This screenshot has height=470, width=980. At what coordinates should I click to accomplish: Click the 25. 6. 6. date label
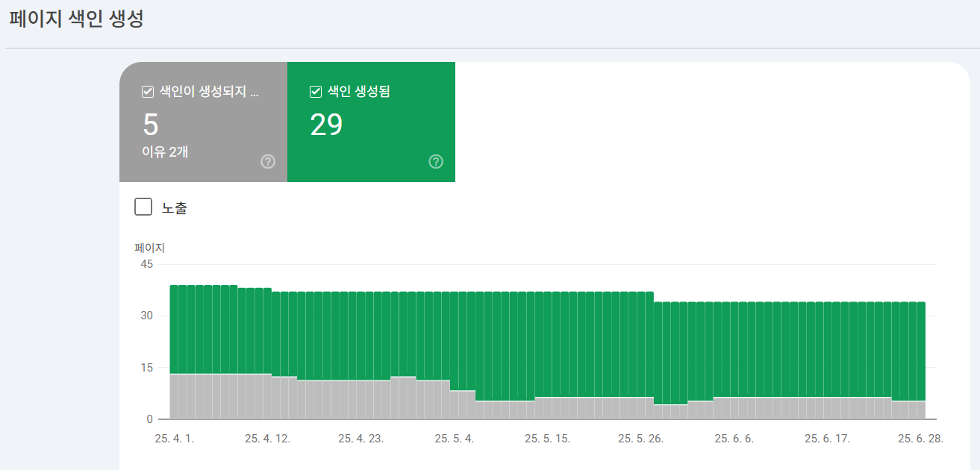click(734, 439)
